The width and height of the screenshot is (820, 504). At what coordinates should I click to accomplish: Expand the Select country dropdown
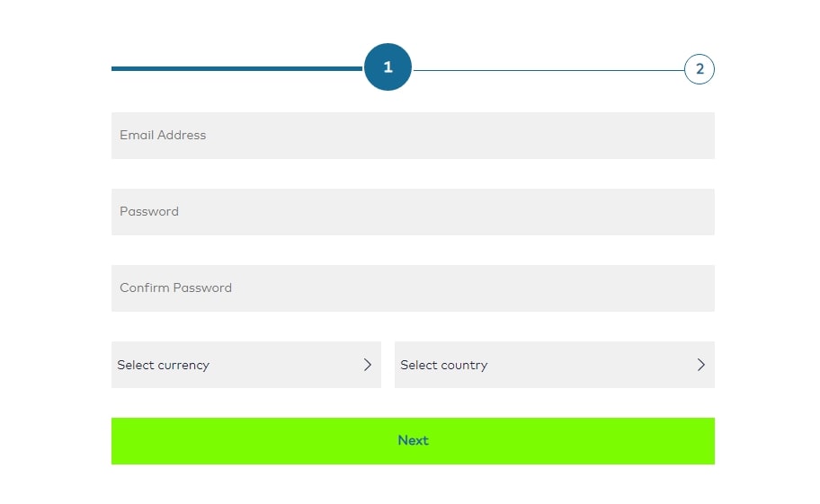[x=554, y=365]
